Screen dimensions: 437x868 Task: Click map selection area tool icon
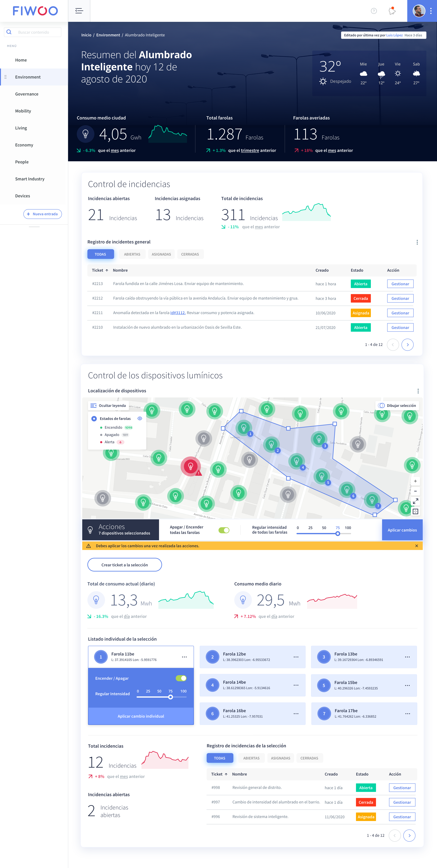415,511
